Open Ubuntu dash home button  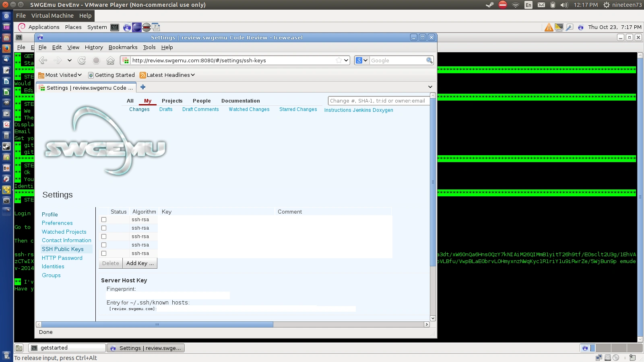[x=6, y=16]
